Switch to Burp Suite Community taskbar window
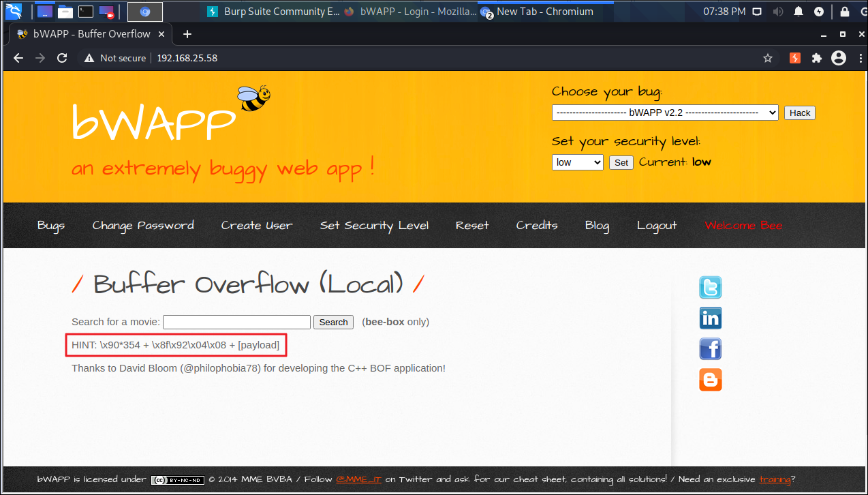The height and width of the screenshot is (495, 868). pos(273,12)
